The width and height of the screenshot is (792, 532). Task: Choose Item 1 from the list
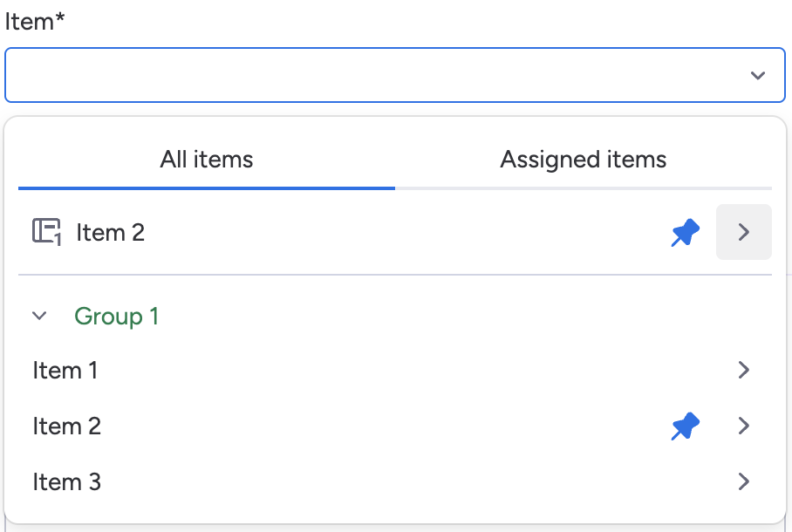click(65, 371)
